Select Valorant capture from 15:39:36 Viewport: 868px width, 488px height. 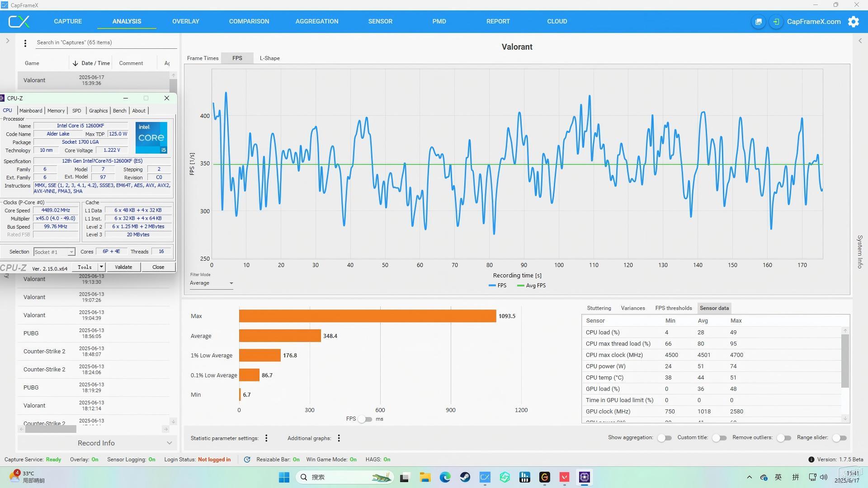click(x=94, y=80)
